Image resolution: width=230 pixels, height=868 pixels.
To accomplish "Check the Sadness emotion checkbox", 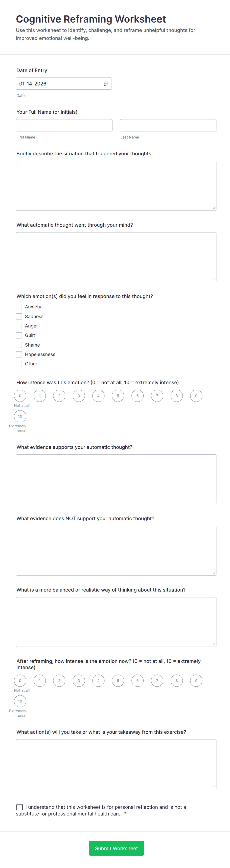I will 19,316.
